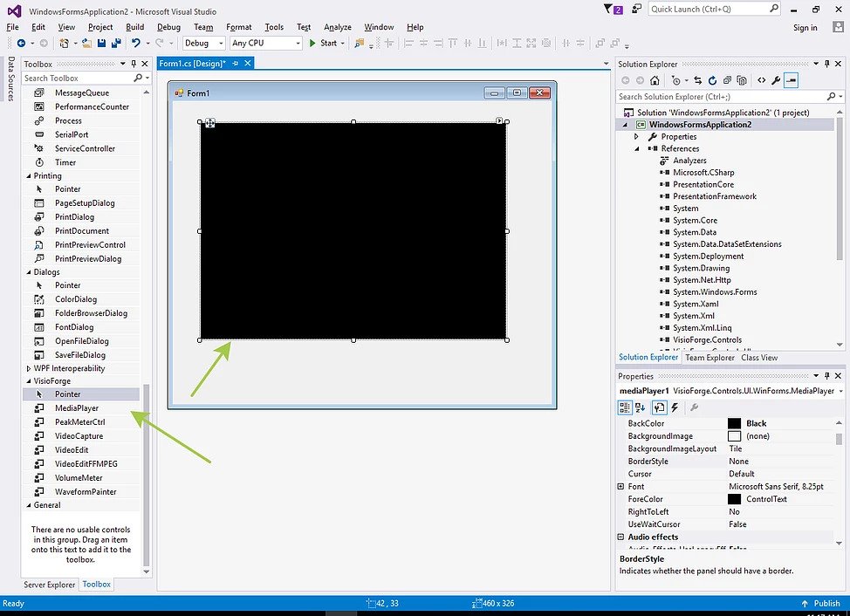Open the Analyze menu

[x=337, y=26]
